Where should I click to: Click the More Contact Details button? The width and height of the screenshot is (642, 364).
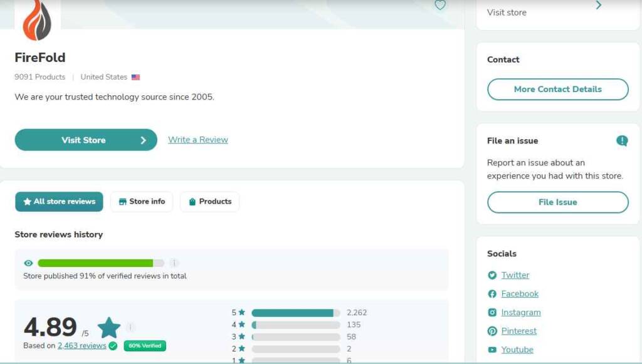pyautogui.click(x=557, y=90)
